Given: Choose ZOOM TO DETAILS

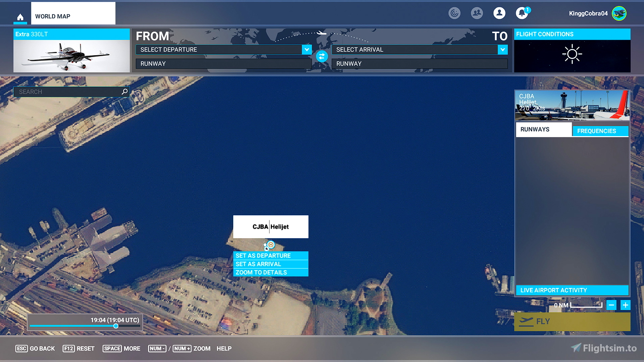Looking at the screenshot, I should pos(270,272).
